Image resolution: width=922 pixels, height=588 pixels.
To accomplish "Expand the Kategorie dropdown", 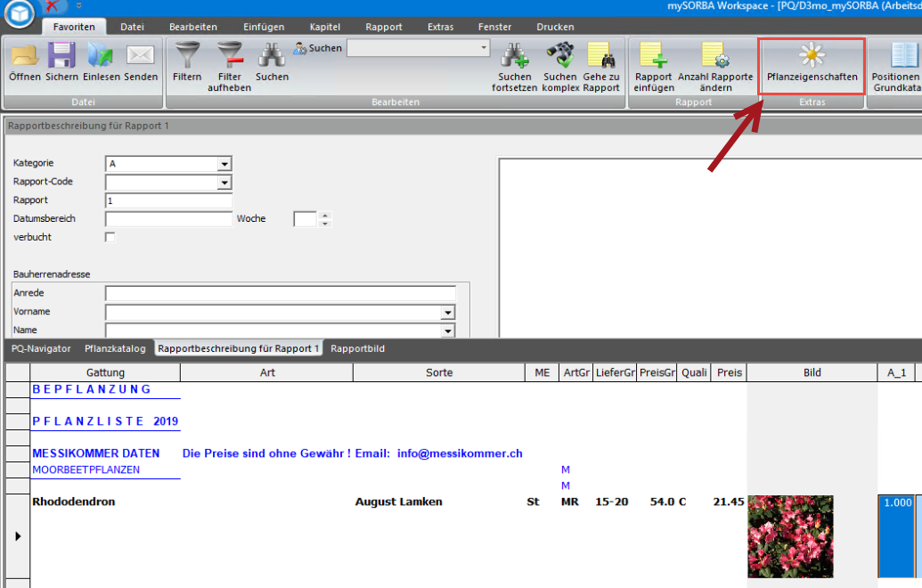I will coord(224,164).
